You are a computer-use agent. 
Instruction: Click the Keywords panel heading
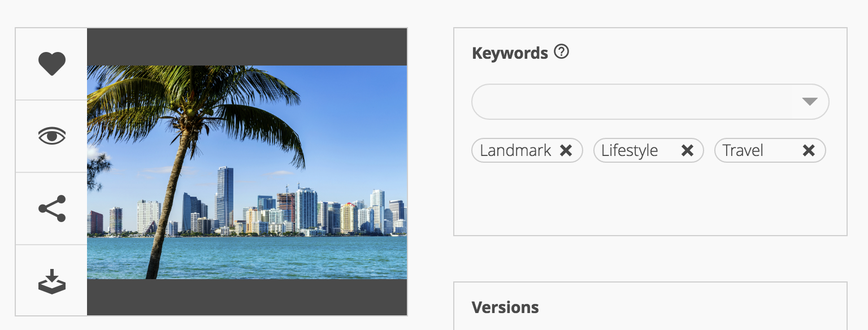click(510, 52)
